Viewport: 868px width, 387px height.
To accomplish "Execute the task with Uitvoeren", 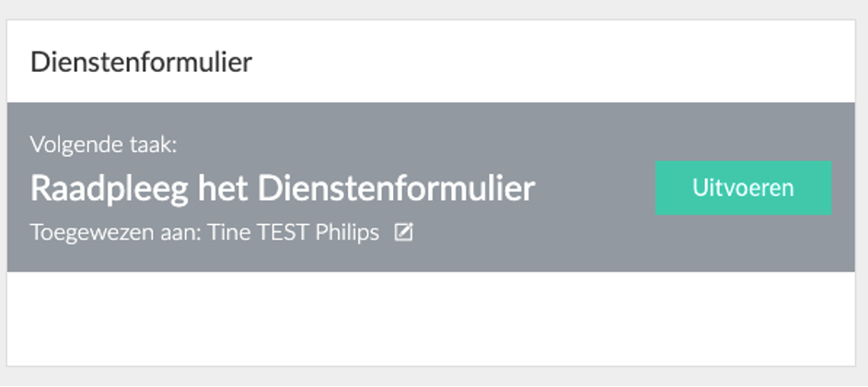I will (743, 188).
